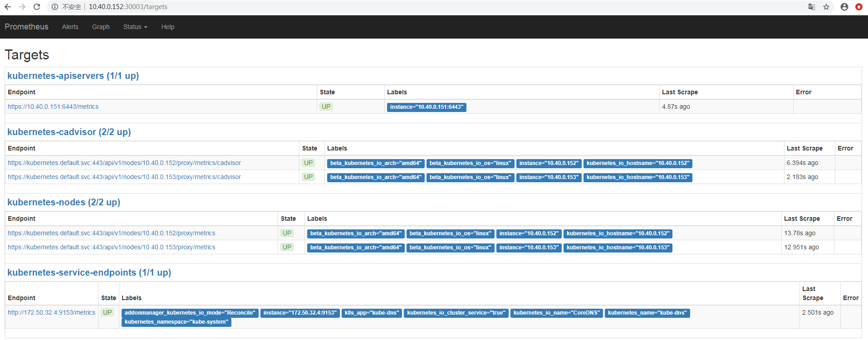Click beta_kubernetes_io_arch="amd64" label in 10.40.0.152 cadvisor row

coord(376,163)
